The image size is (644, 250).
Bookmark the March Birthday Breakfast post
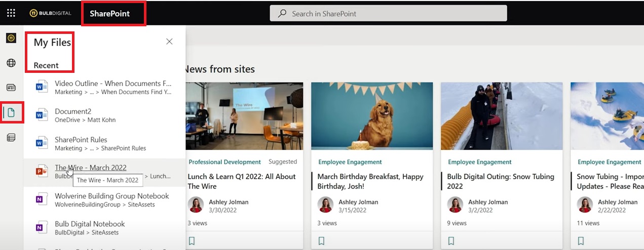(321, 241)
